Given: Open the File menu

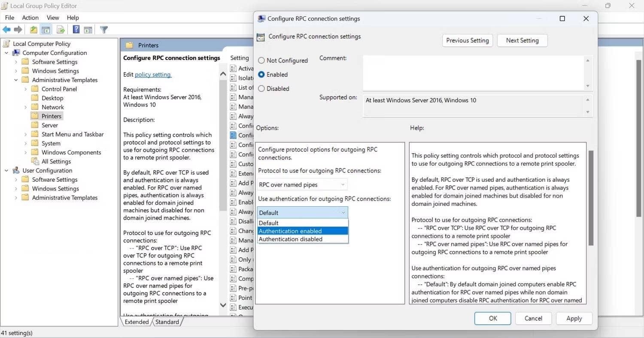Looking at the screenshot, I should pos(9,18).
